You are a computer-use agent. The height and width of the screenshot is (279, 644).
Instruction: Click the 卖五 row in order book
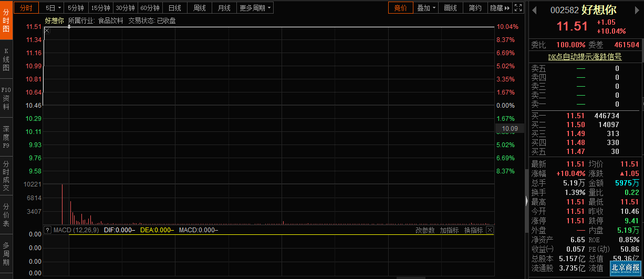[x=585, y=68]
